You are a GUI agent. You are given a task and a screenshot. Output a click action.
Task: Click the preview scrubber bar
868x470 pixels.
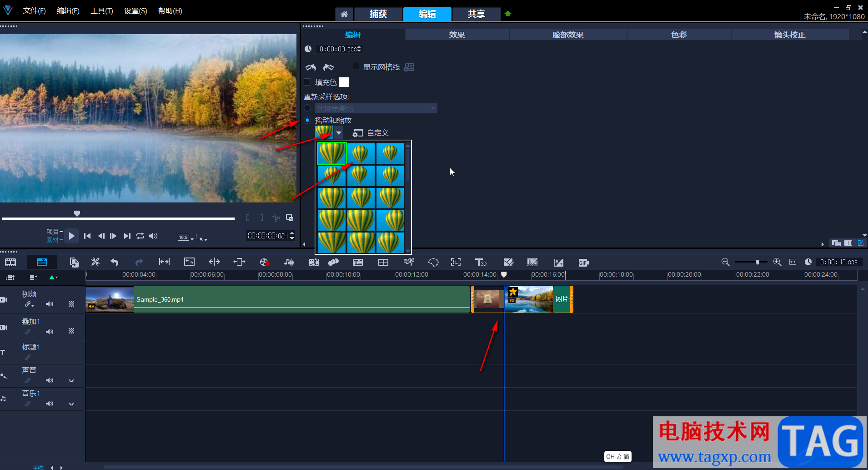coord(118,218)
